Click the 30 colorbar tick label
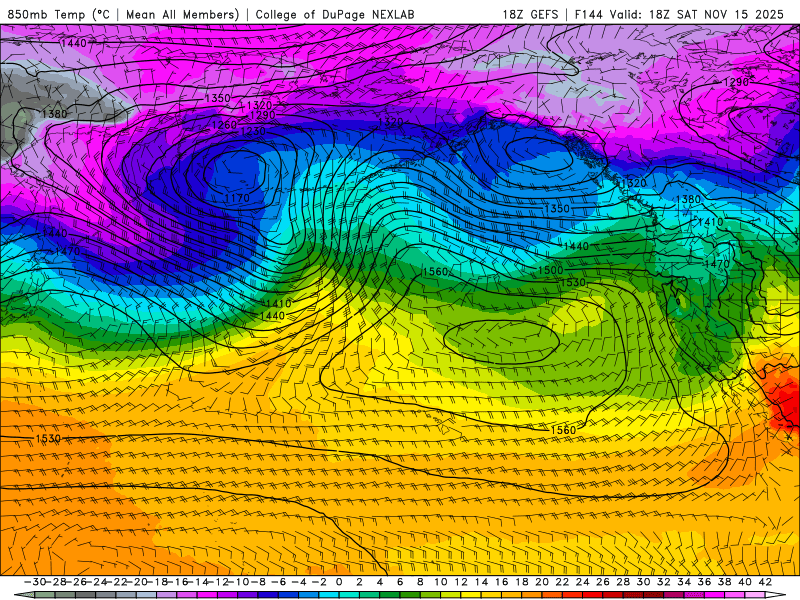 (643, 582)
